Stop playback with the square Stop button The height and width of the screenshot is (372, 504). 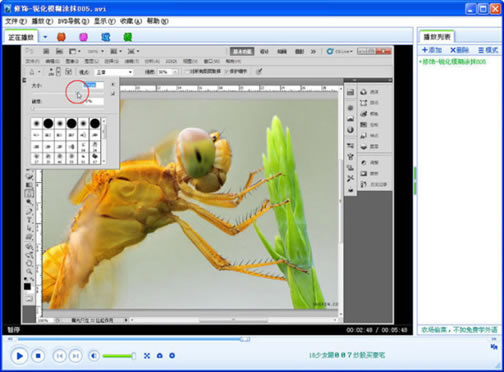[38, 356]
